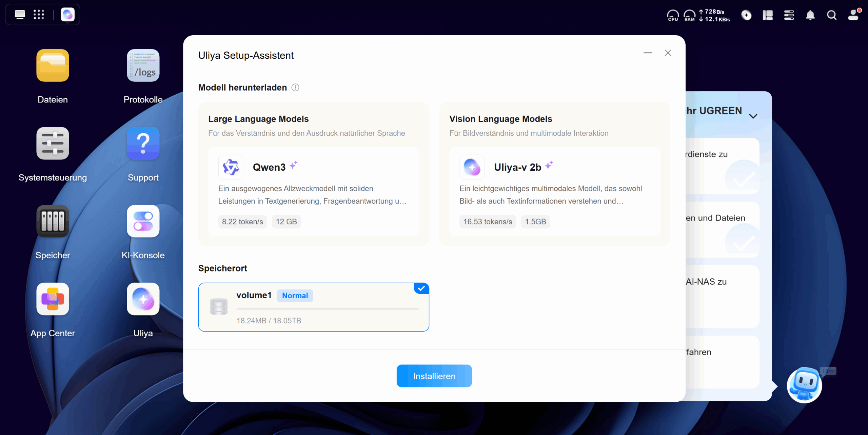
Task: Click the volume1 usage progress bar
Action: tap(327, 309)
